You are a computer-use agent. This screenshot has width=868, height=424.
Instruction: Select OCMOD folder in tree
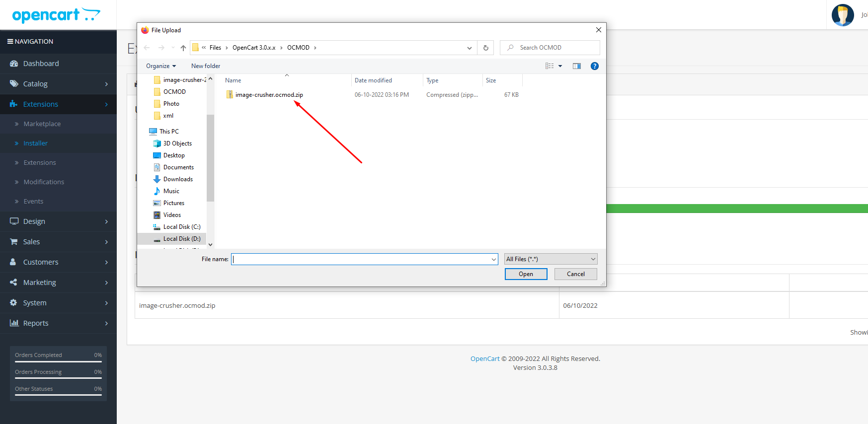pyautogui.click(x=174, y=92)
